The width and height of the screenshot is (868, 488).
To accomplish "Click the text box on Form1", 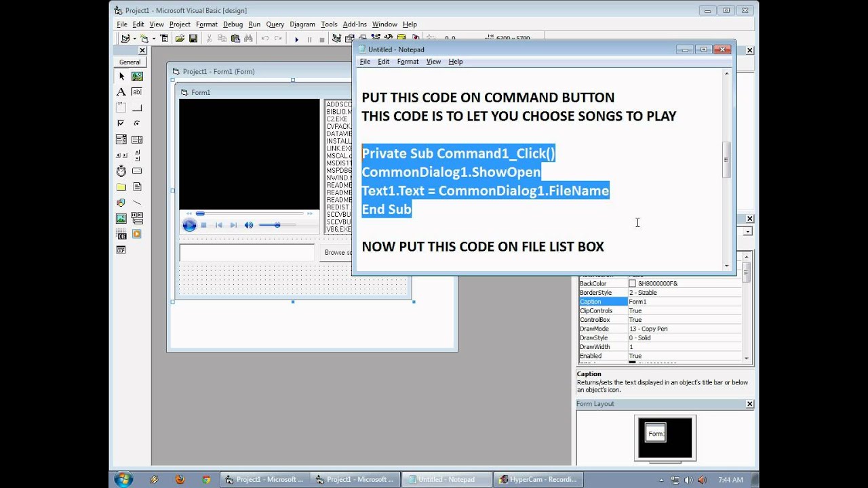I will coord(248,252).
